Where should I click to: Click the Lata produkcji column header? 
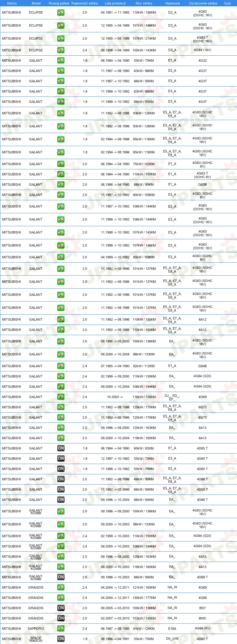(115, 3)
